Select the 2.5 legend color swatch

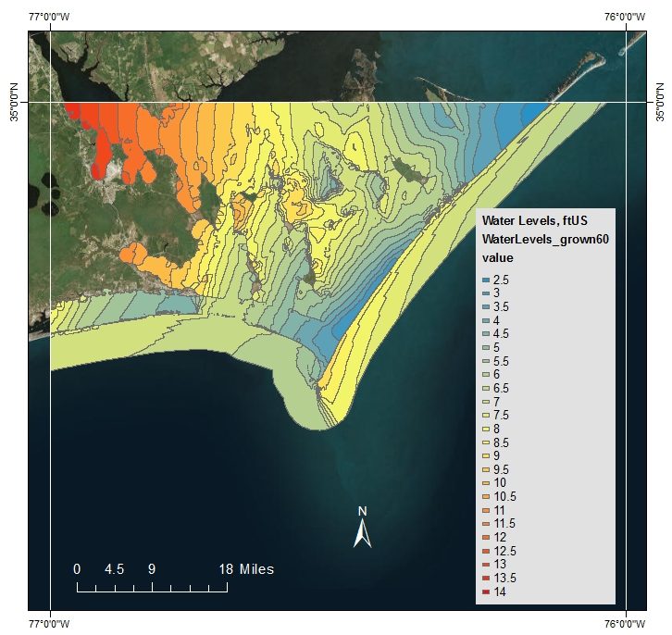point(486,280)
